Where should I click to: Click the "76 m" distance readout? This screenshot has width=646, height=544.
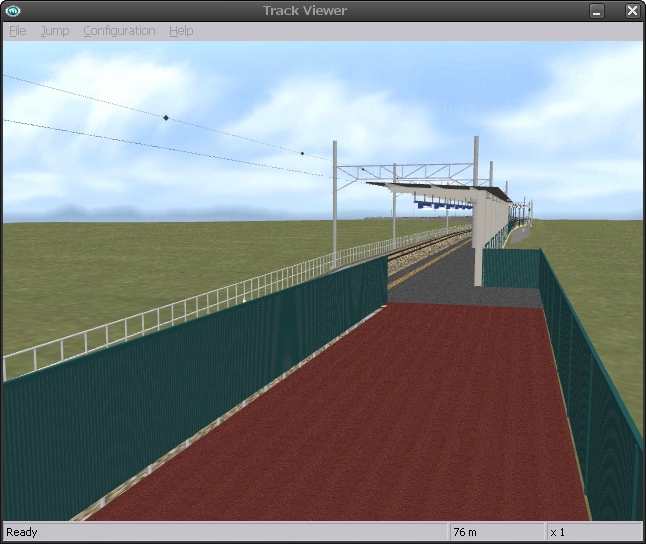465,532
